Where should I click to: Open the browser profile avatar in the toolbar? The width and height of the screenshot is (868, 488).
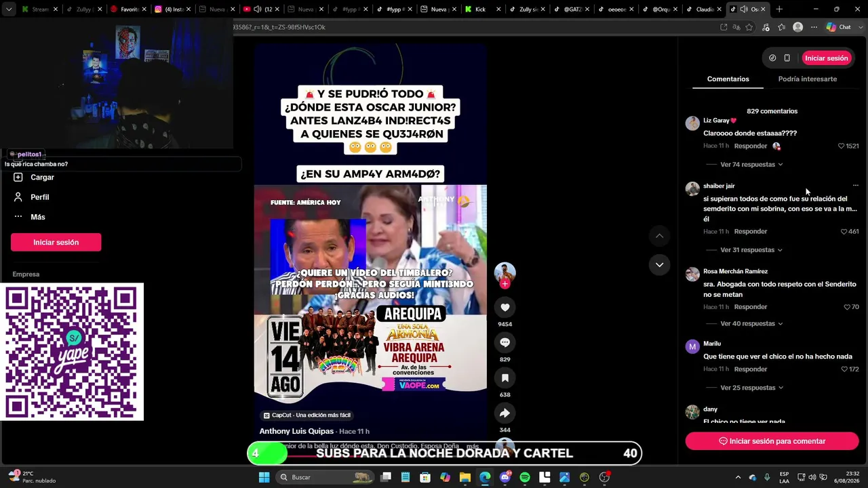[798, 27]
